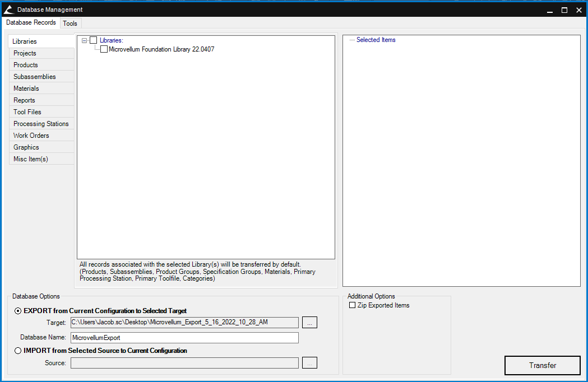
Task: Switch to the Tools tab
Action: [70, 23]
